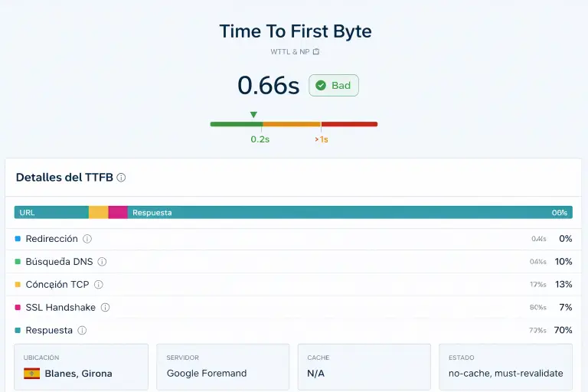Click the info icon beside Cóncción TCP
588x392 pixels.
98,285
